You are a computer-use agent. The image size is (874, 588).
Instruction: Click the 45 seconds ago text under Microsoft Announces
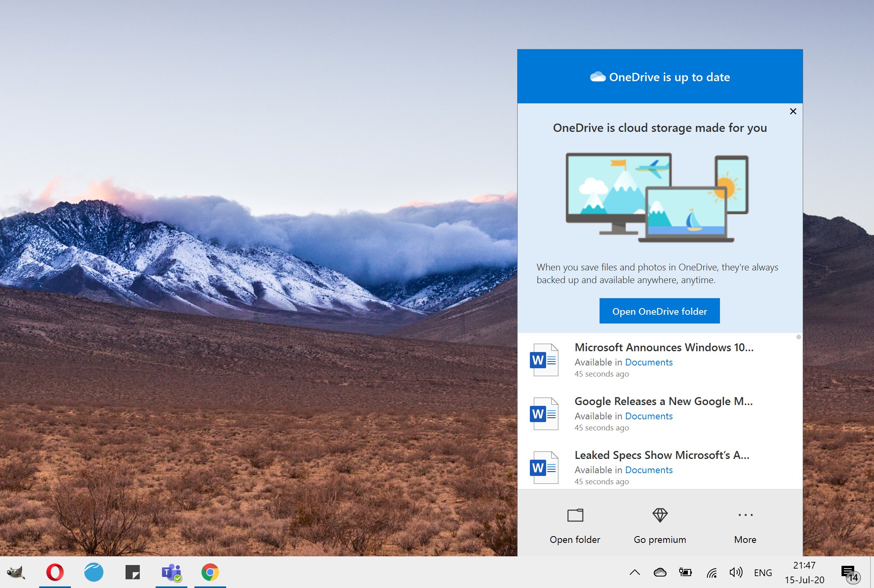click(x=602, y=374)
